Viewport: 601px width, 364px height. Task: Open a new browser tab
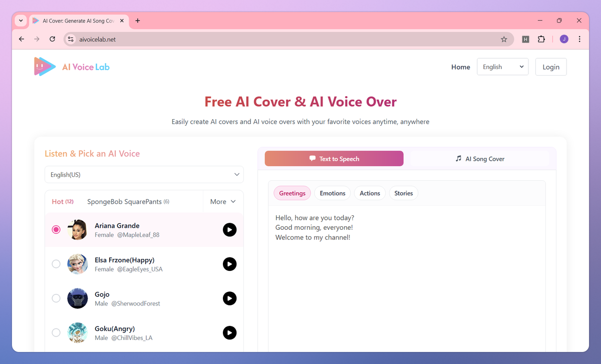click(x=138, y=21)
